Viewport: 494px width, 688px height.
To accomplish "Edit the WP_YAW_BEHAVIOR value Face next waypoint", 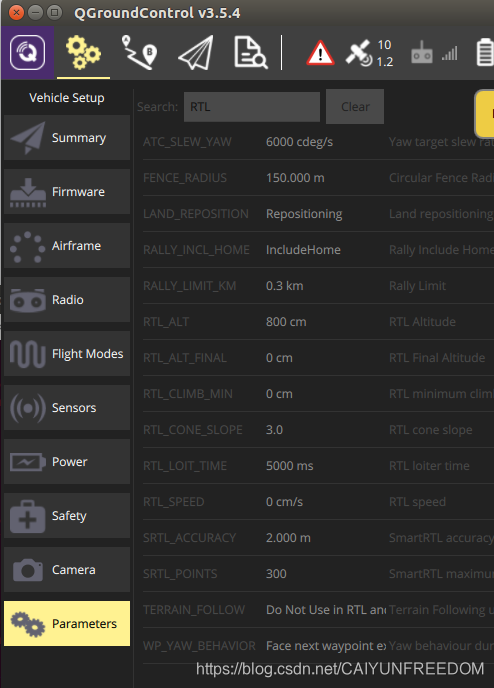I will point(326,646).
